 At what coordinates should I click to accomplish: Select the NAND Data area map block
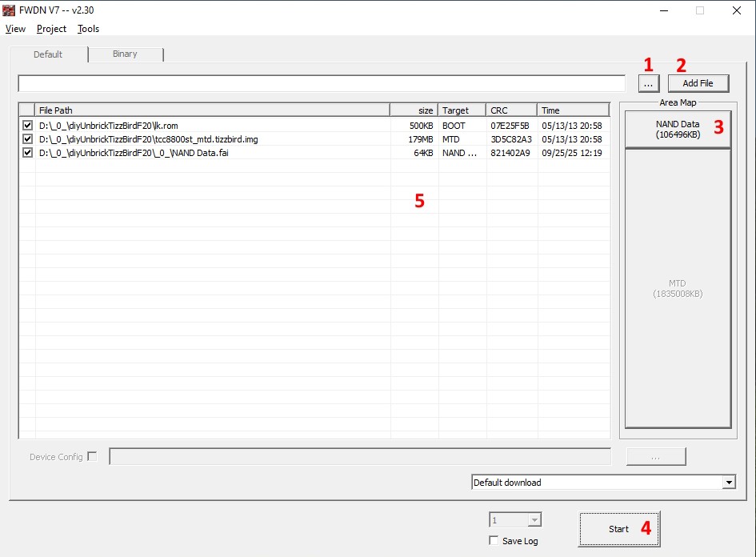pyautogui.click(x=677, y=129)
